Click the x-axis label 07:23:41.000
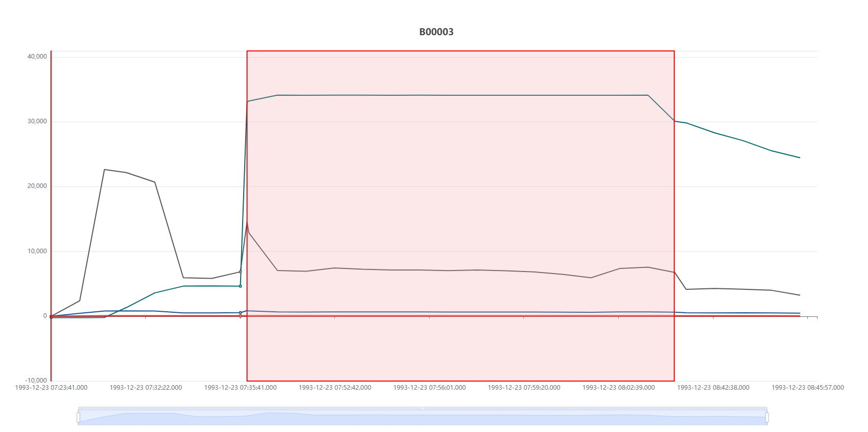Image resolution: width=868 pixels, height=432 pixels. click(51, 388)
